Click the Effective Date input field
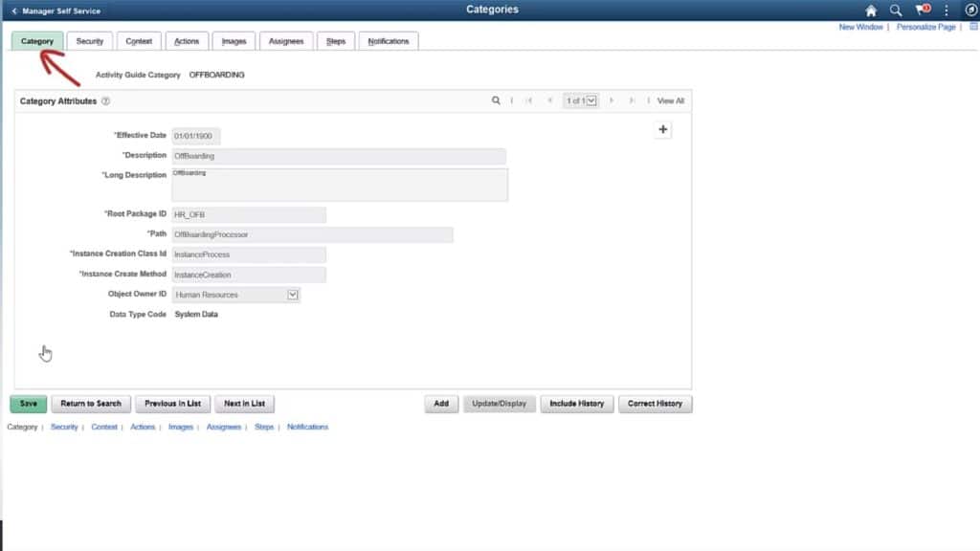Image resolution: width=980 pixels, height=551 pixels. point(194,135)
